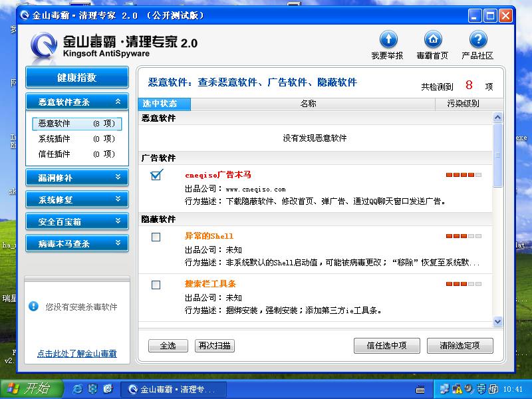The width and height of the screenshot is (532, 399).
Task: Click the 10:41 system clock
Action: coord(513,389)
